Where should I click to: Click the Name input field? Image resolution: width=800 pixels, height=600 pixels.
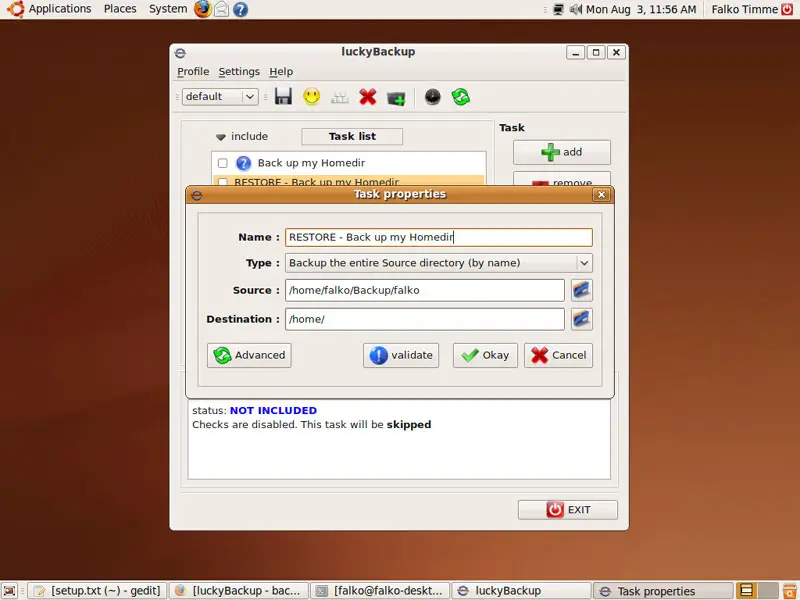(439, 237)
